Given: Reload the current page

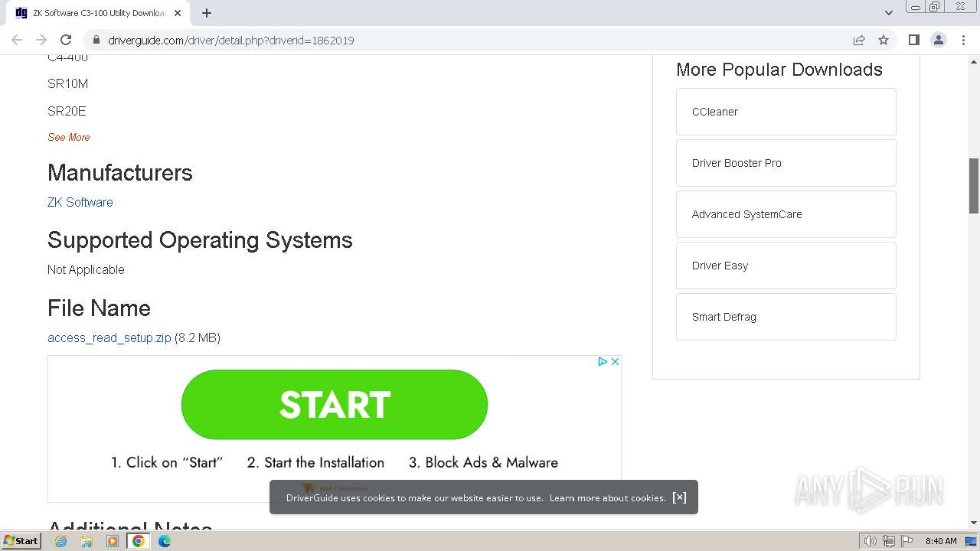Looking at the screenshot, I should coord(66,40).
